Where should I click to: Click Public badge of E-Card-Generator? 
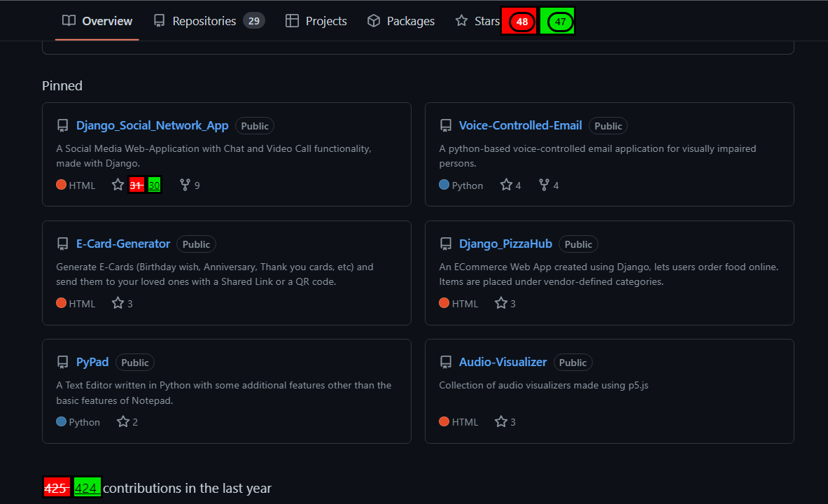[196, 244]
